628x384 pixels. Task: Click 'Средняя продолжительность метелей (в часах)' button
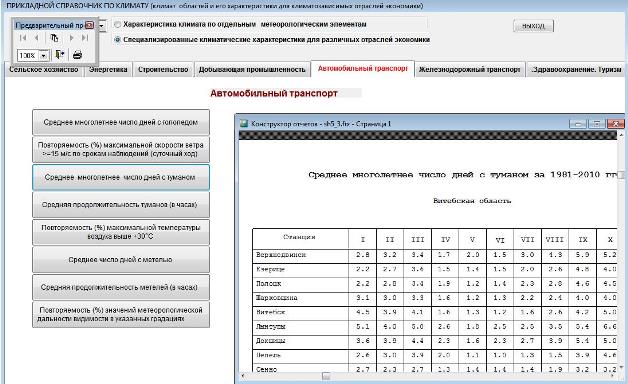pos(121,287)
